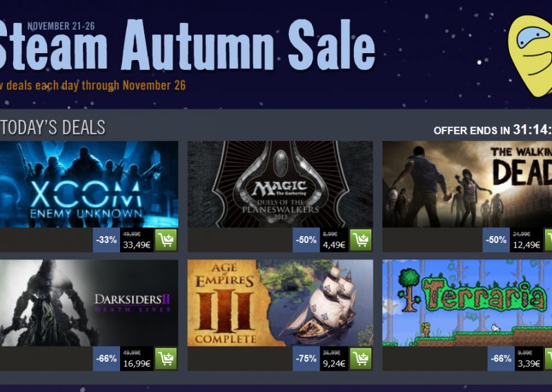Open the Darksiders II Death Lives banner
This screenshot has width=552, height=392.
click(x=89, y=303)
